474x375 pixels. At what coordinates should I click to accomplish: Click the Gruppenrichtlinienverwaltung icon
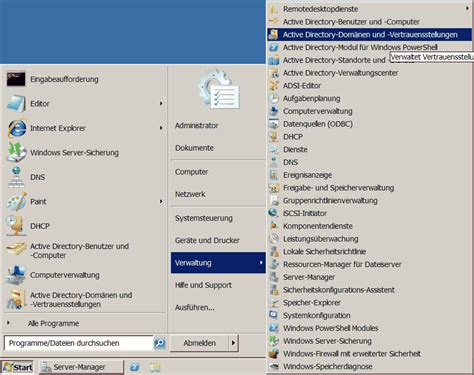point(274,200)
